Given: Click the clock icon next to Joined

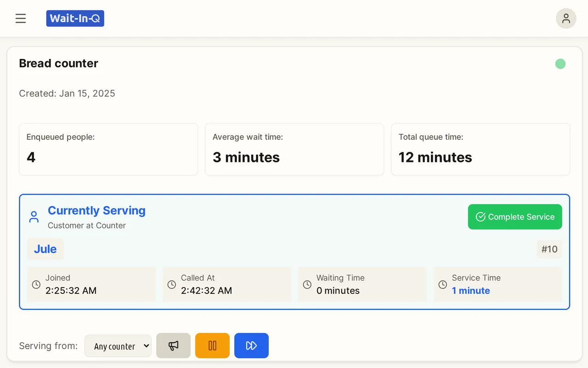Looking at the screenshot, I should tap(36, 285).
